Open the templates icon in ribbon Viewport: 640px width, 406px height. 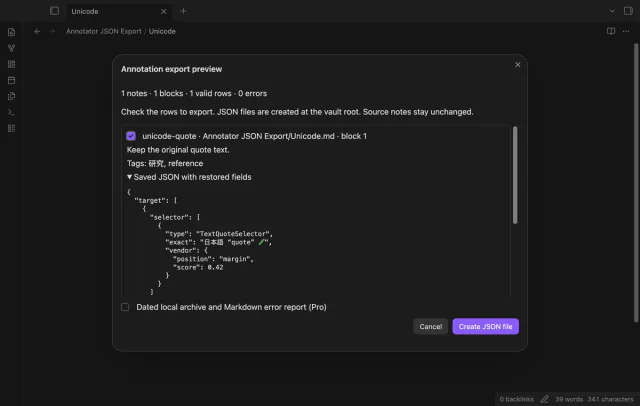coord(11,96)
